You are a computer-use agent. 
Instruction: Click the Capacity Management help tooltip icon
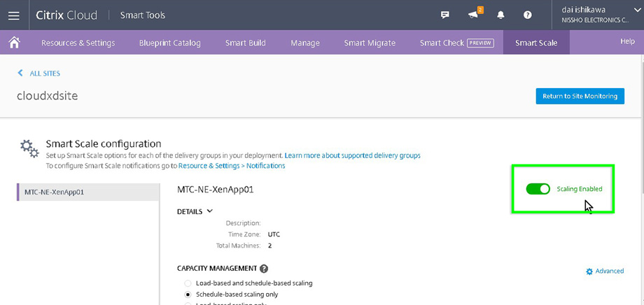[264, 269]
